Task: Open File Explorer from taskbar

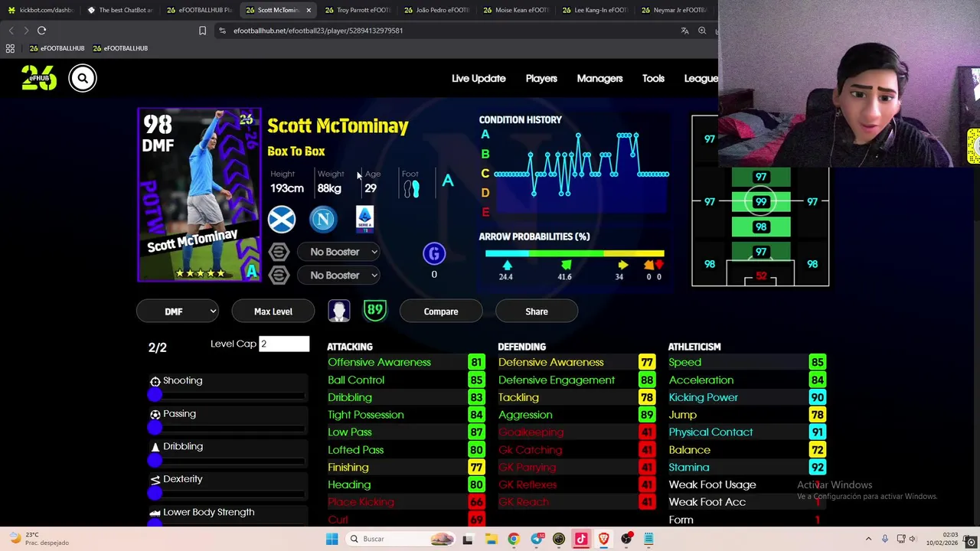Action: point(491,539)
